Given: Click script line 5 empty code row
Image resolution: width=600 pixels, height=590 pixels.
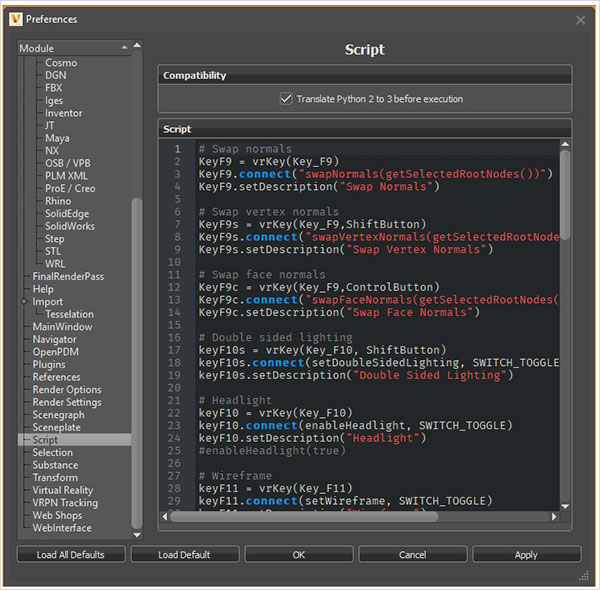Looking at the screenshot, I should (377, 199).
